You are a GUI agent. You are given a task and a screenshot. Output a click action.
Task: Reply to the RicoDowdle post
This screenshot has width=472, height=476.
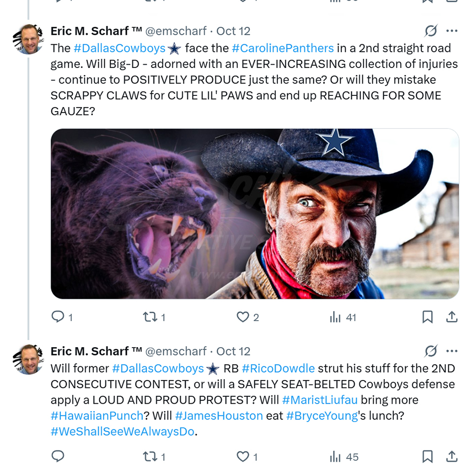click(x=58, y=457)
